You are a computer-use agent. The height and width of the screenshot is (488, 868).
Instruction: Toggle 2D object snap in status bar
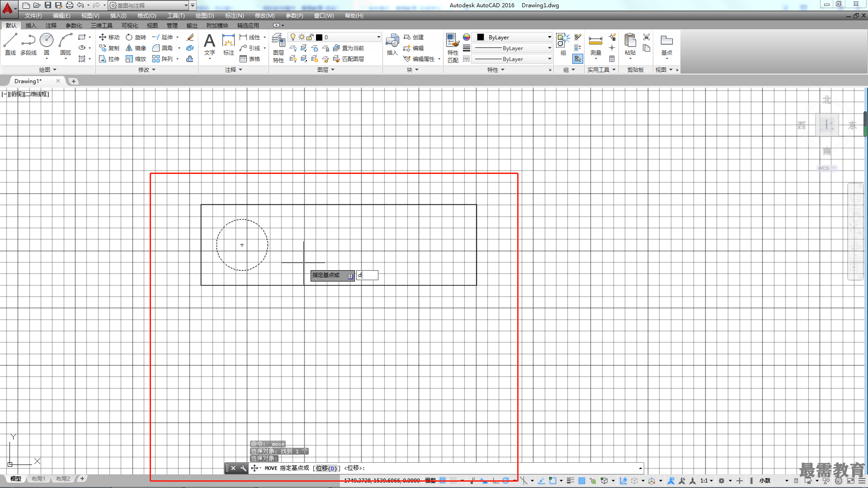coord(552,480)
